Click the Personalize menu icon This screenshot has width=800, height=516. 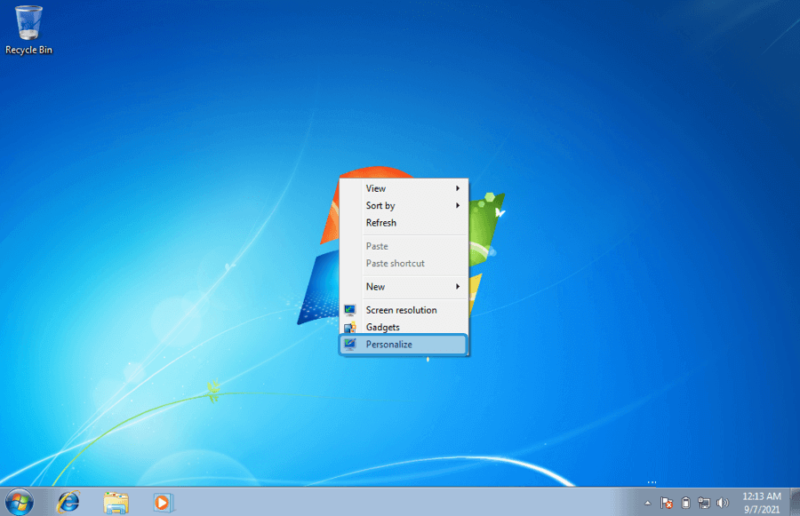pos(349,345)
